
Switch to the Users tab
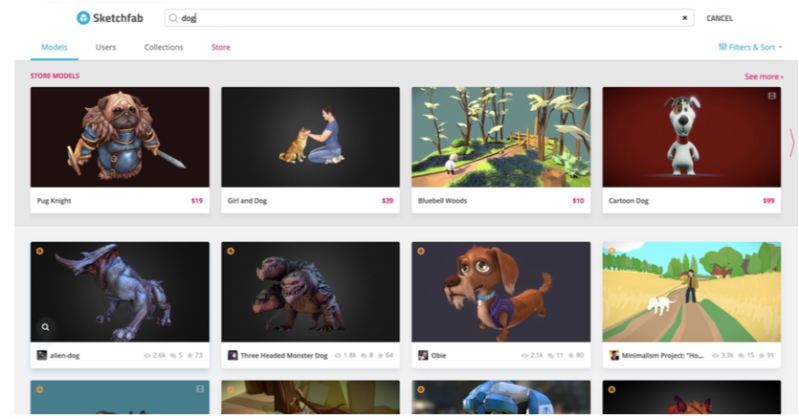tap(105, 47)
